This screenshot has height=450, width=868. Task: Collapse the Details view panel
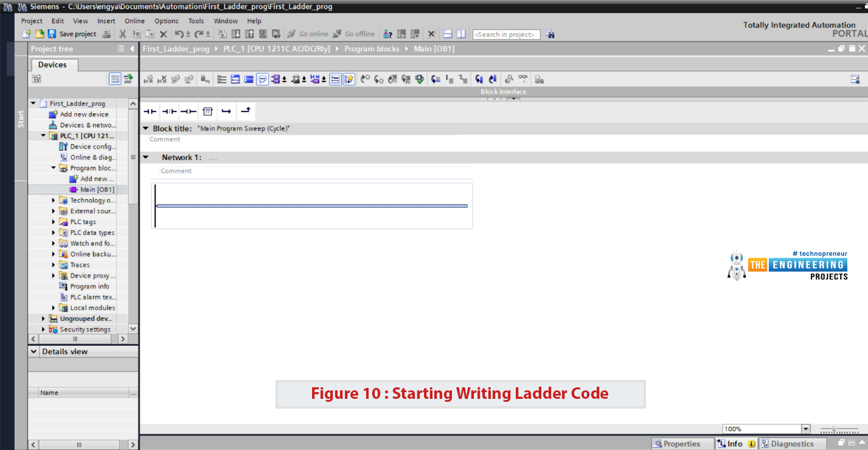click(x=34, y=351)
